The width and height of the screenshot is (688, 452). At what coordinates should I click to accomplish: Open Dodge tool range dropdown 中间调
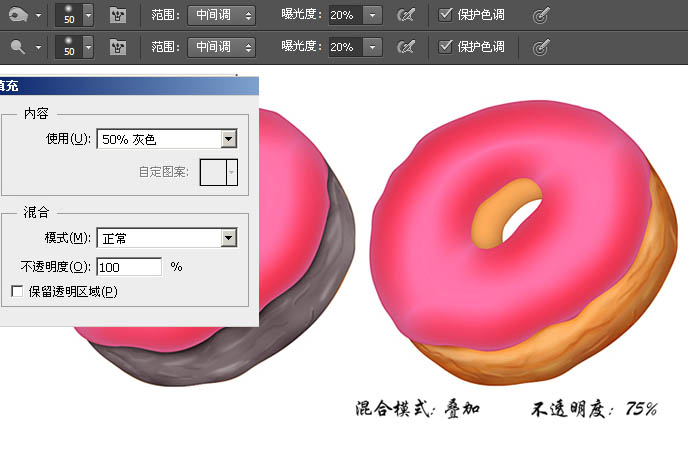pos(222,47)
